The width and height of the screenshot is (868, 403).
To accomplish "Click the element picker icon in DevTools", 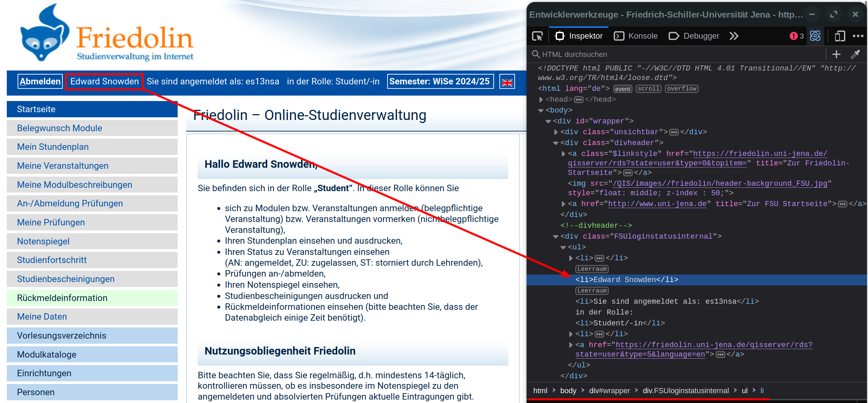I will tap(537, 36).
